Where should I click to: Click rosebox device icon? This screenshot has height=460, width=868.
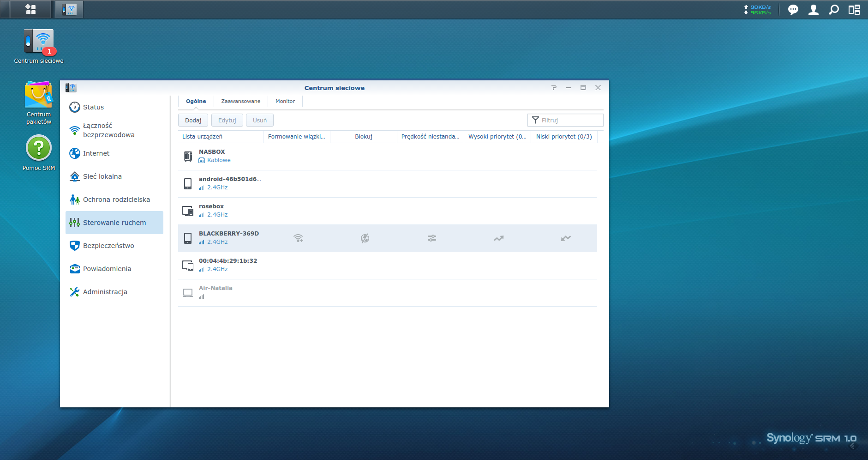tap(188, 211)
